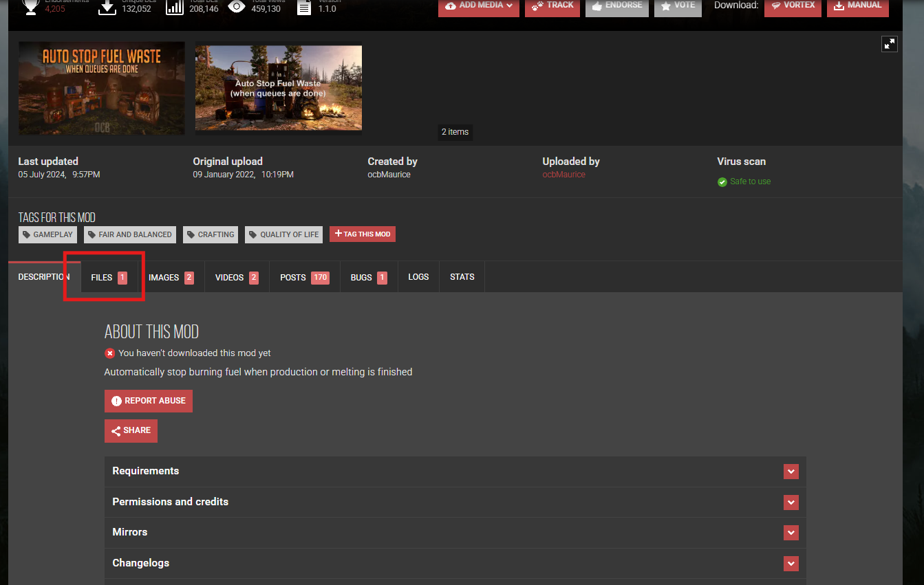Screen dimensions: 924x585
Task: Select the GAMEPLAY tag
Action: click(48, 234)
